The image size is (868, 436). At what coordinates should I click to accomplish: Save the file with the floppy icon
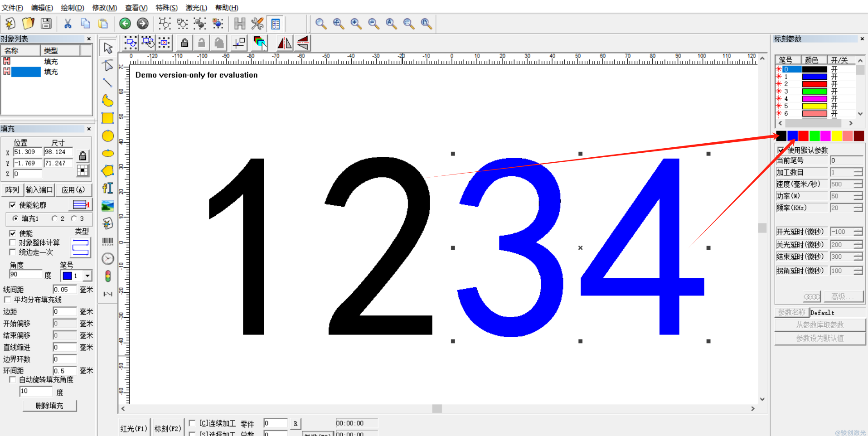coord(46,24)
